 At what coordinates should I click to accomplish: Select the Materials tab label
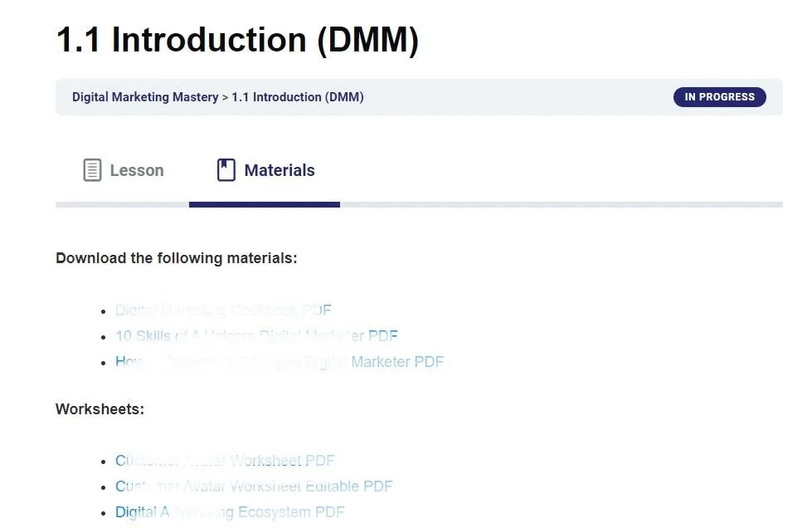coord(280,170)
